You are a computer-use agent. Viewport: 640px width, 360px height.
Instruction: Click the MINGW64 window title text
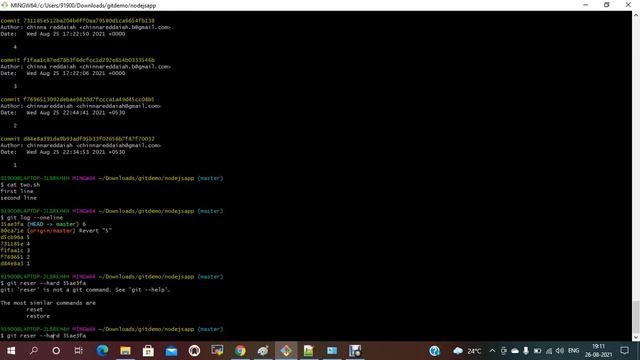(83, 5)
